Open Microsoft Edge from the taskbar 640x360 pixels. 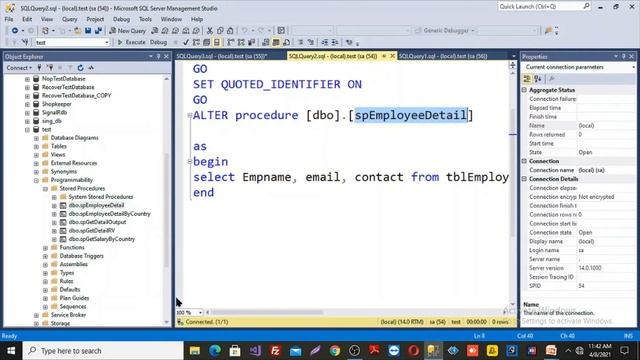tap(215, 351)
